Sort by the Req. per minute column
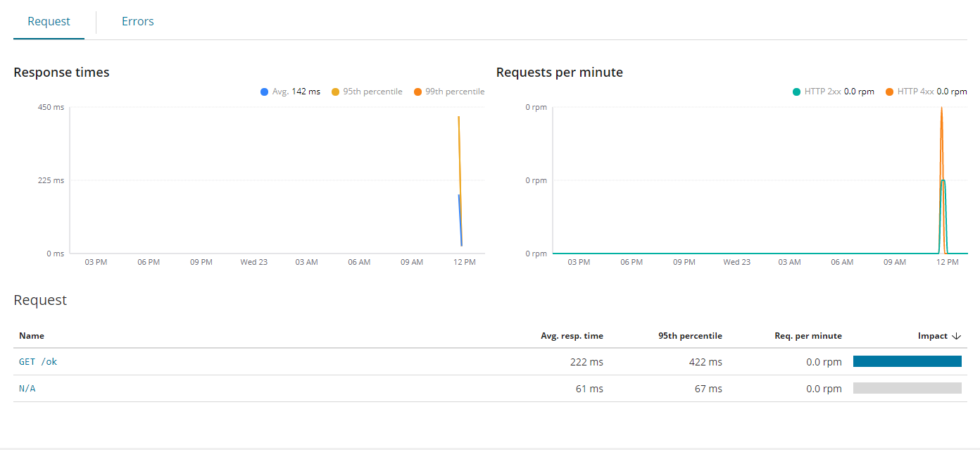Viewport: 980px width, 450px height. pos(808,336)
